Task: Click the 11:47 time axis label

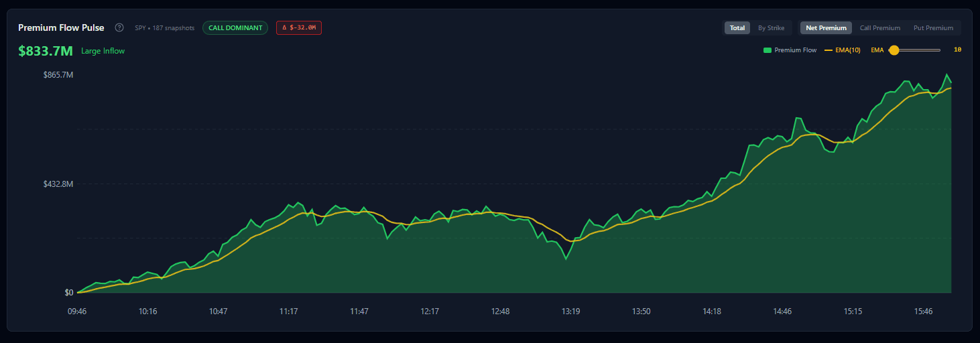Action: [x=359, y=312]
